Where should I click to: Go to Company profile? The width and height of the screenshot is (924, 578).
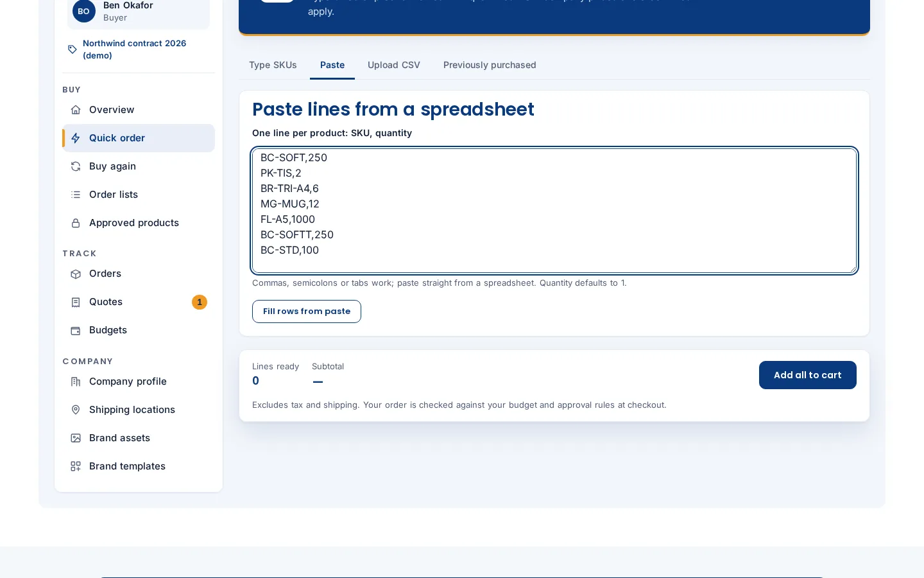pos(139,381)
